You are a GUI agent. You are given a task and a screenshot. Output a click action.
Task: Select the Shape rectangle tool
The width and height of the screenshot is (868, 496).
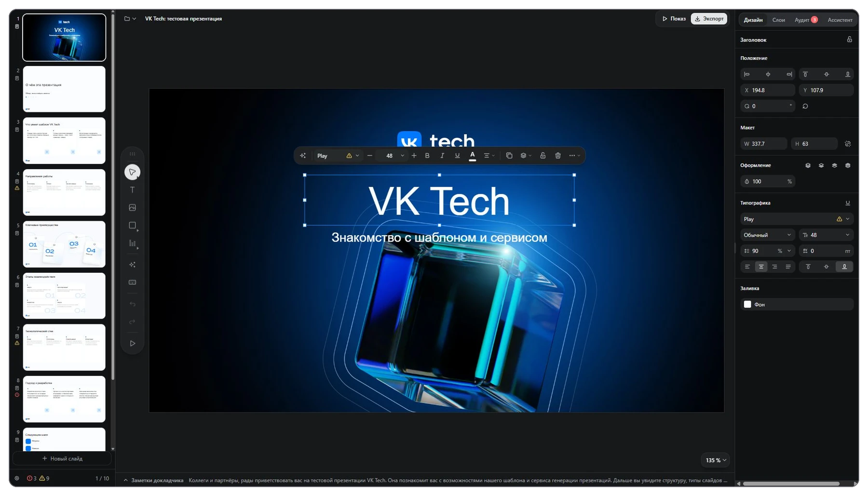coord(132,226)
